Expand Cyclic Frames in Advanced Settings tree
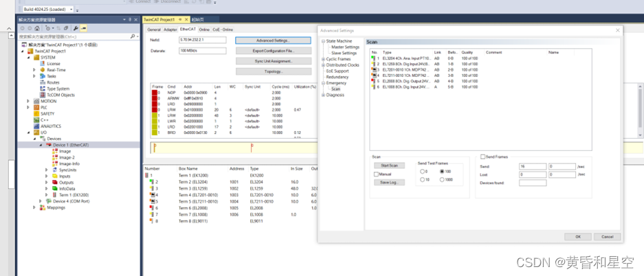Screen dimensions: 644x276 [x=323, y=59]
